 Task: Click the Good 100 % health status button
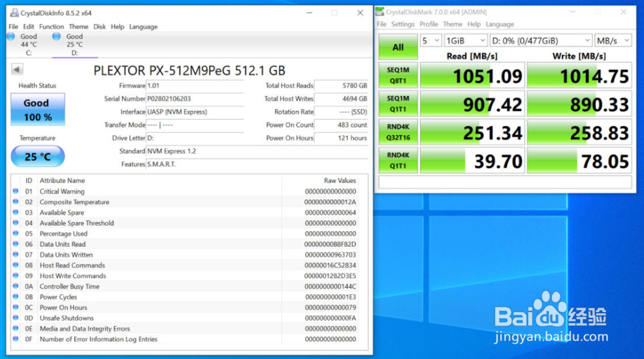click(x=37, y=110)
